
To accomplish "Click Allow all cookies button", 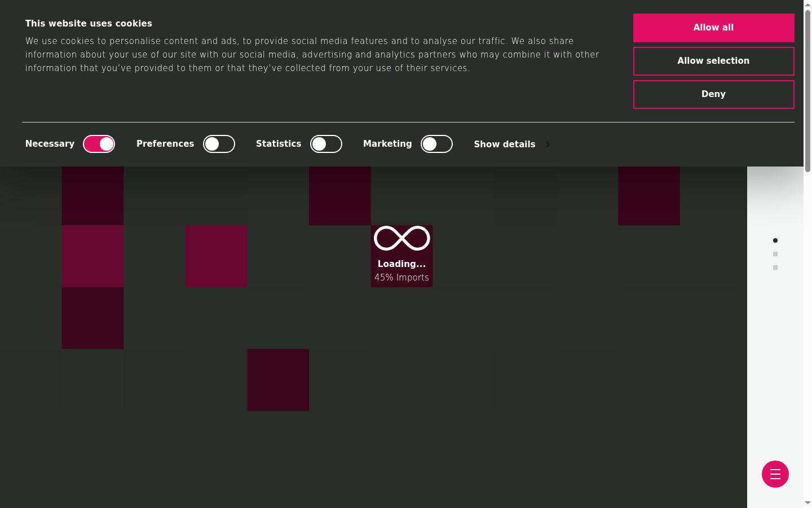I will click(713, 28).
